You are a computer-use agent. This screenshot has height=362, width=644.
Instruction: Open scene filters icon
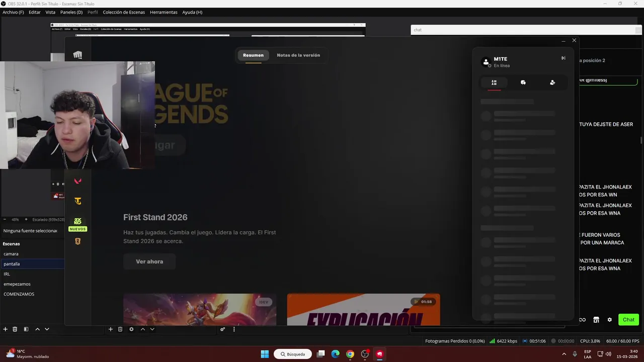26,329
